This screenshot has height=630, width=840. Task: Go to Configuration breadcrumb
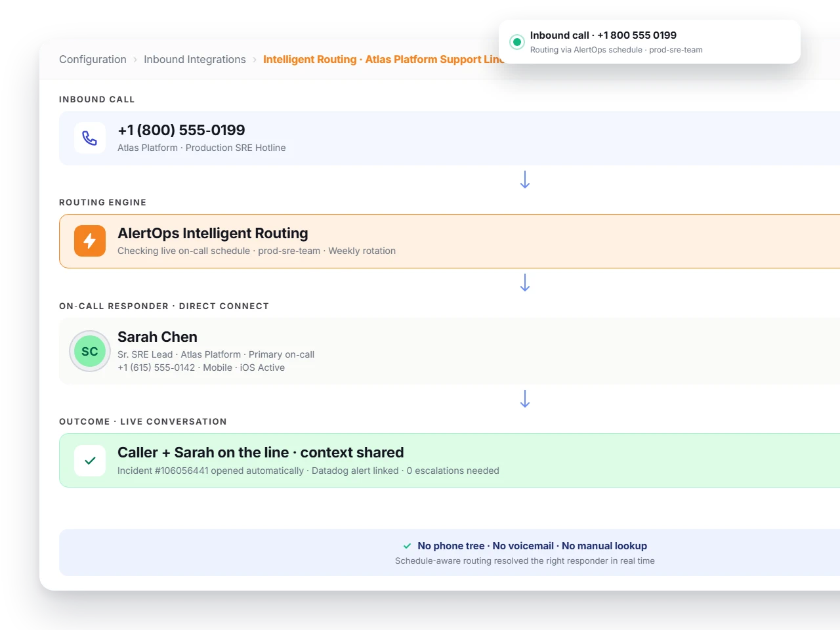pyautogui.click(x=93, y=59)
